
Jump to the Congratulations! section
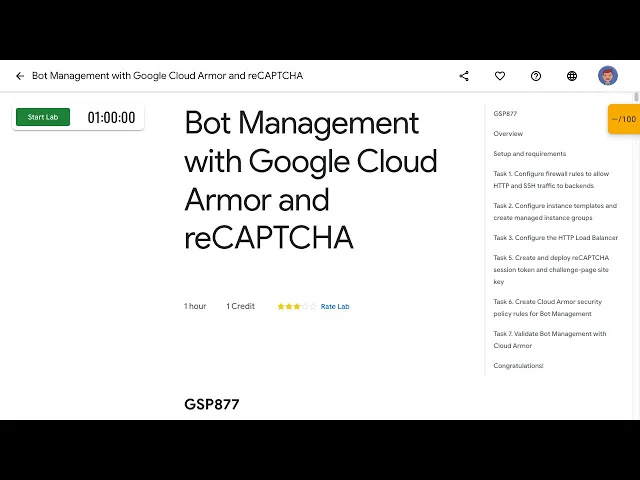(518, 366)
